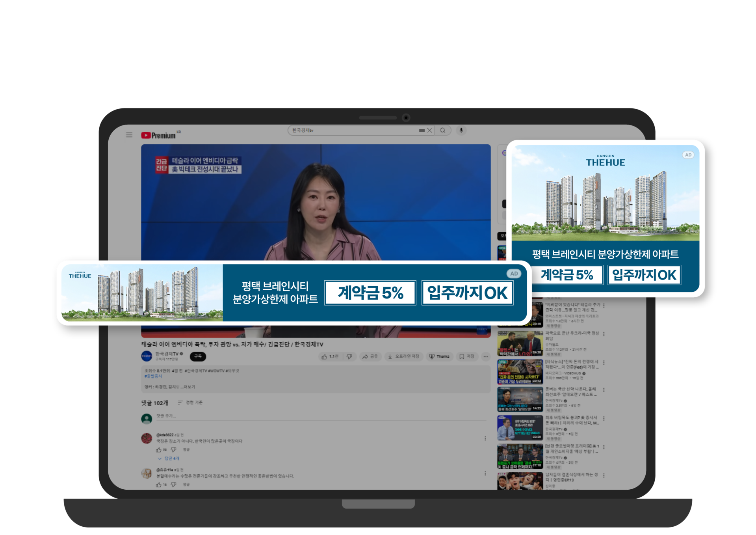Viewport: 756px width, 535px height.
Task: Click the THE HUE logo in the square ad
Action: (x=606, y=160)
